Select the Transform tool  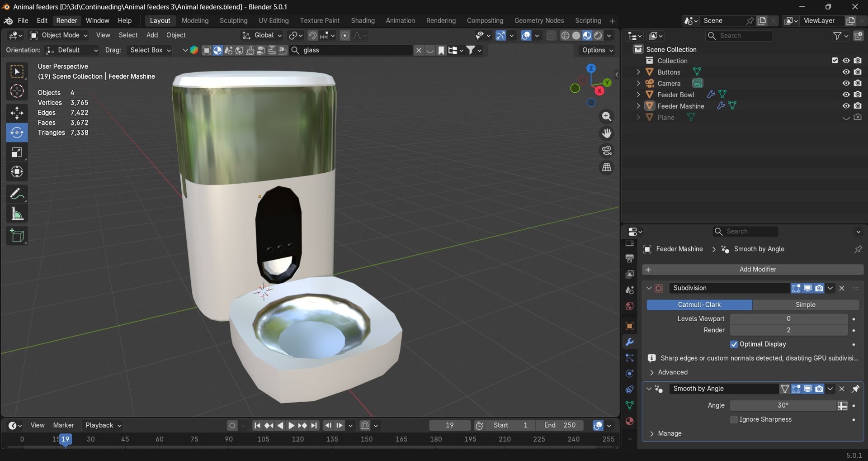coord(17,171)
